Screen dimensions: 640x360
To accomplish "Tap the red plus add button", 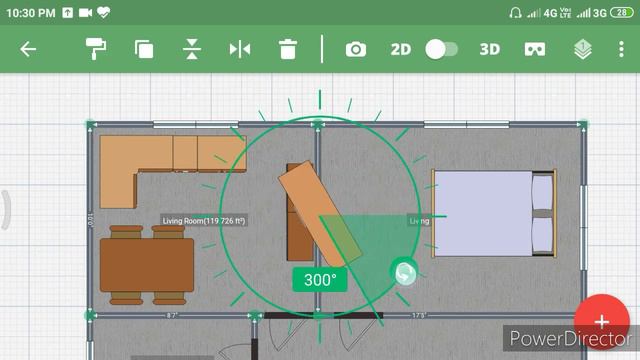I will coord(602,322).
